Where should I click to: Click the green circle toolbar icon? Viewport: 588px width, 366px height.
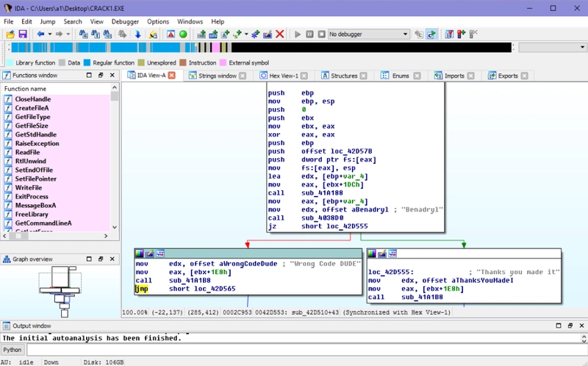point(183,35)
